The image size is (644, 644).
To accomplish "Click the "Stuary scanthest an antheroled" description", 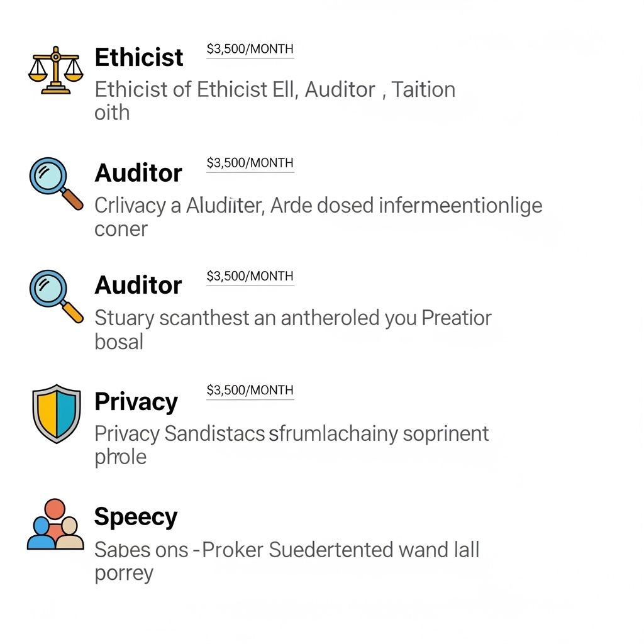I will 292,318.
